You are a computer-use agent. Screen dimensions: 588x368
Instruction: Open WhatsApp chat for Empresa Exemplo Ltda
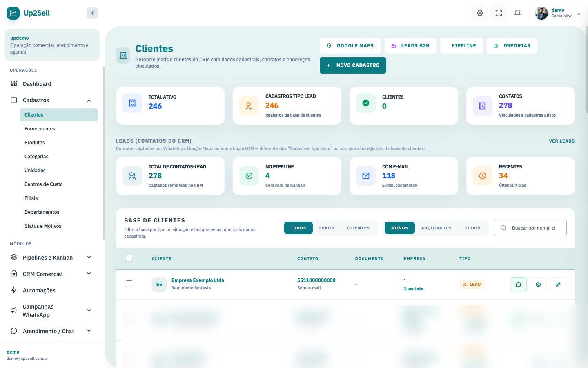click(x=518, y=285)
